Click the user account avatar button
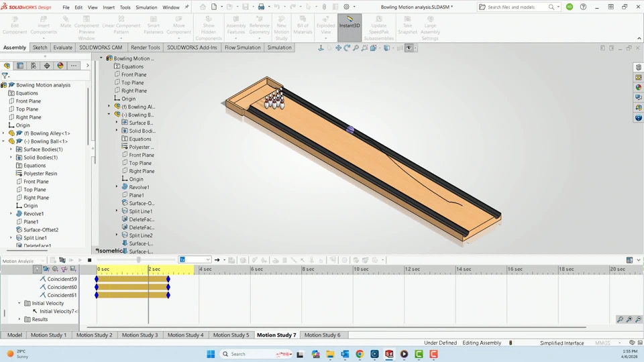 pyautogui.click(x=570, y=7)
